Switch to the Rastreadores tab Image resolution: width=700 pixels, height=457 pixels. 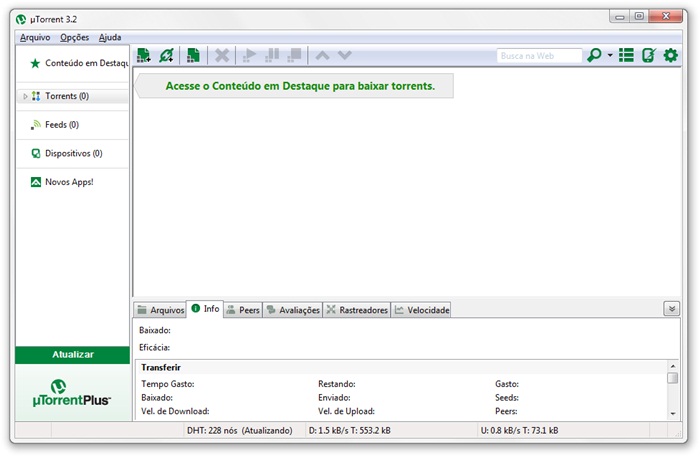click(x=357, y=310)
